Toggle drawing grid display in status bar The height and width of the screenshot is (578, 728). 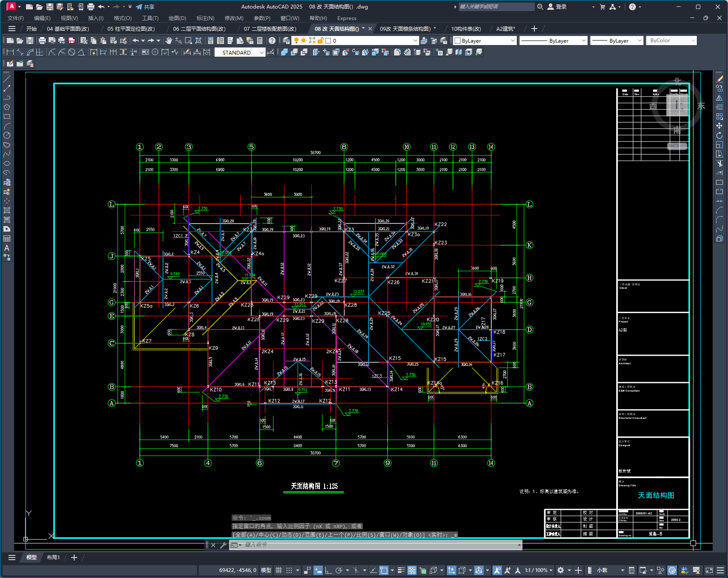pos(278,570)
